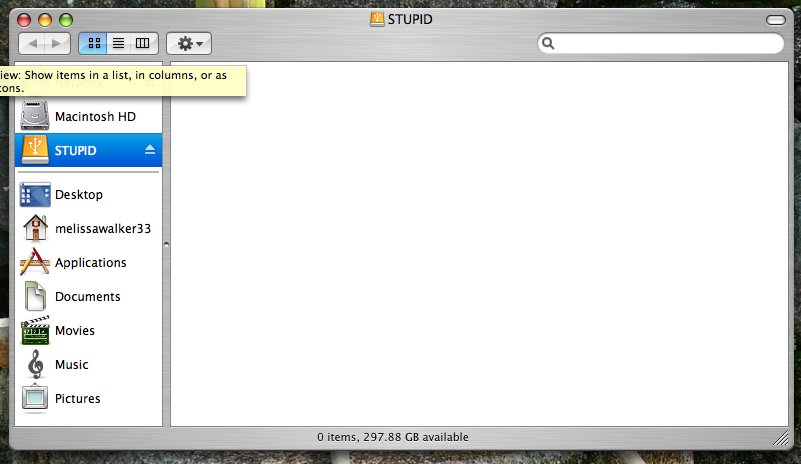Image resolution: width=801 pixels, height=464 pixels.
Task: Click the STUPID title bar drive icon
Action: pyautogui.click(x=377, y=19)
